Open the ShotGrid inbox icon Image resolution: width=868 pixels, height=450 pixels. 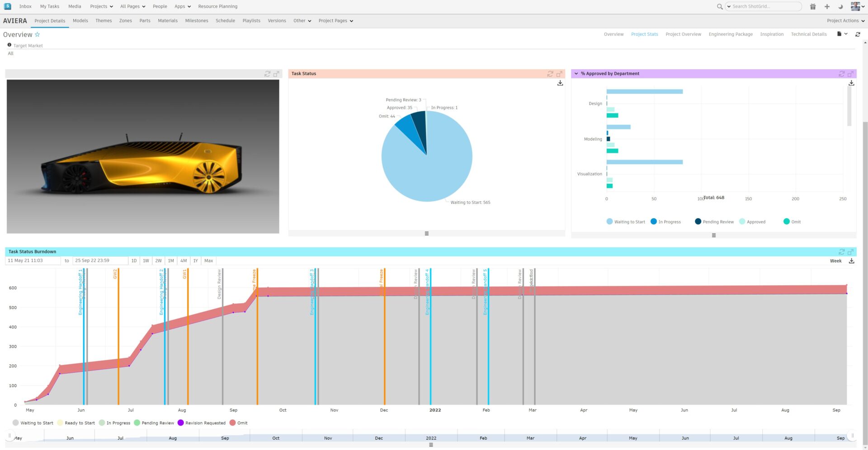point(25,6)
